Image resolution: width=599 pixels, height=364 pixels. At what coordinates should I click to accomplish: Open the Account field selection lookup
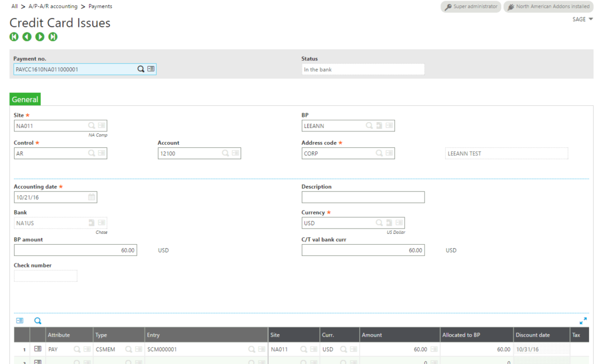pyautogui.click(x=226, y=153)
